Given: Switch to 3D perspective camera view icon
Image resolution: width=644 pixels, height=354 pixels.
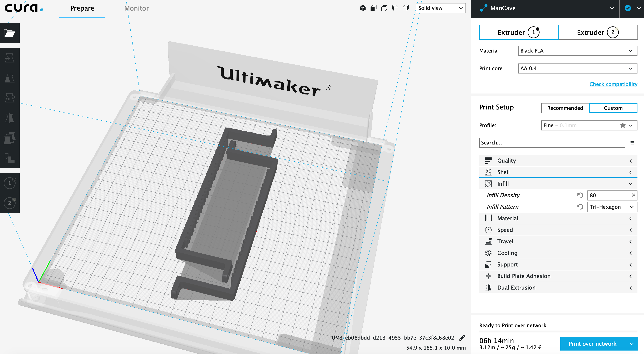Looking at the screenshot, I should pyautogui.click(x=363, y=8).
